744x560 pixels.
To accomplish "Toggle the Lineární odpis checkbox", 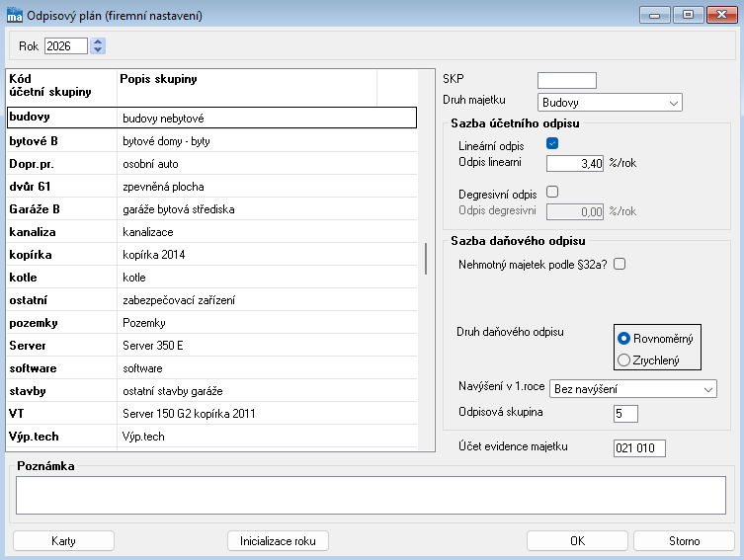I will 552,143.
